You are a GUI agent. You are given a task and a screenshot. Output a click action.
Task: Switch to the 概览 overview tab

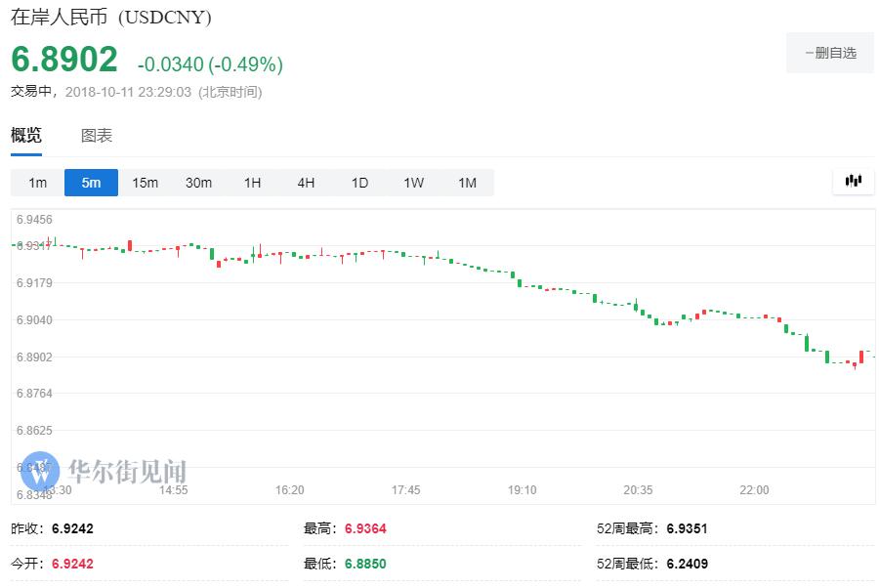pyautogui.click(x=25, y=135)
